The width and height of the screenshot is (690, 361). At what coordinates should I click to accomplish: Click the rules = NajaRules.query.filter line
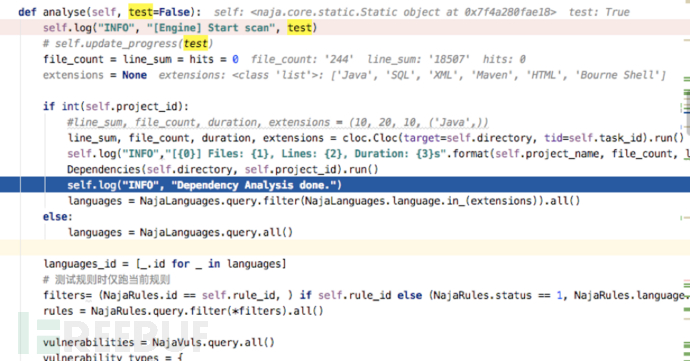[183, 311]
